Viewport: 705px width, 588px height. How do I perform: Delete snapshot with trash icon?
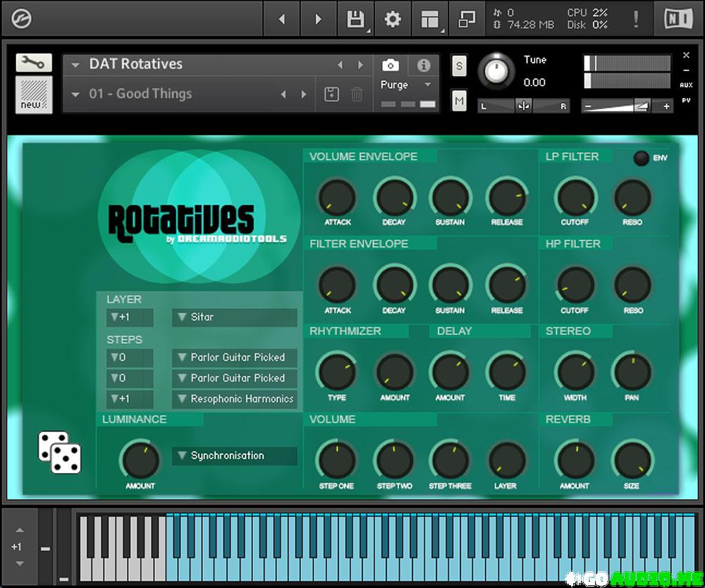point(357,94)
